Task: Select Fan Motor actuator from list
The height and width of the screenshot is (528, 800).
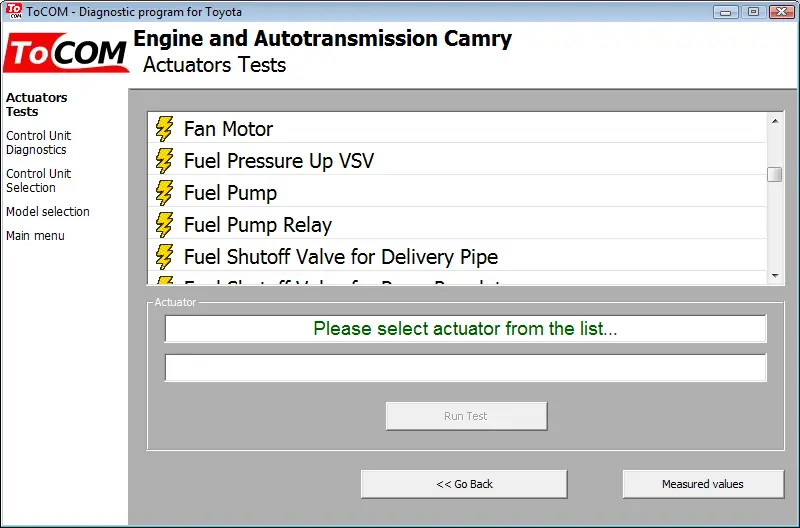Action: [457, 129]
